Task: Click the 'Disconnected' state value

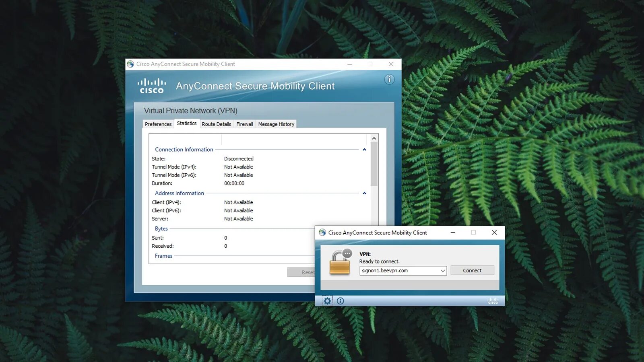Action: (x=239, y=159)
